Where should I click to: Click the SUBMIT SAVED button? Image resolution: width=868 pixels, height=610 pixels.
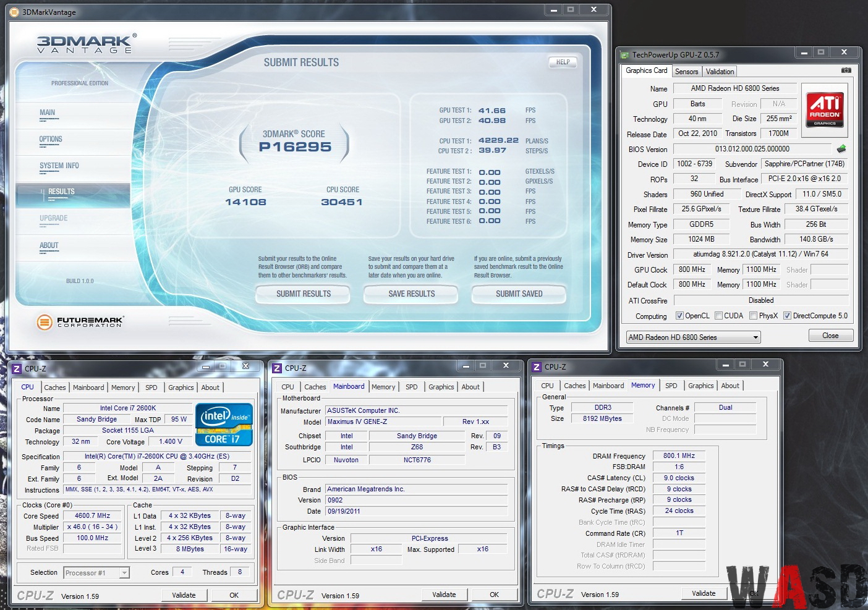[x=519, y=294]
